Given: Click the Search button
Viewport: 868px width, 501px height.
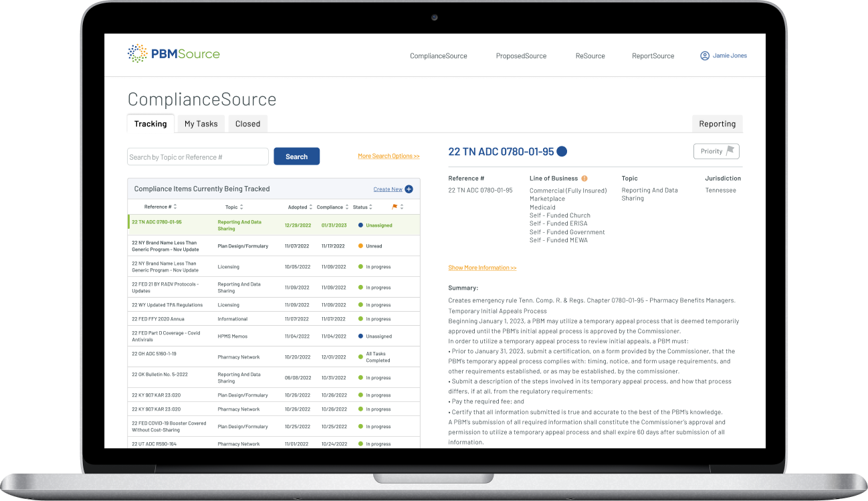Looking at the screenshot, I should [296, 157].
